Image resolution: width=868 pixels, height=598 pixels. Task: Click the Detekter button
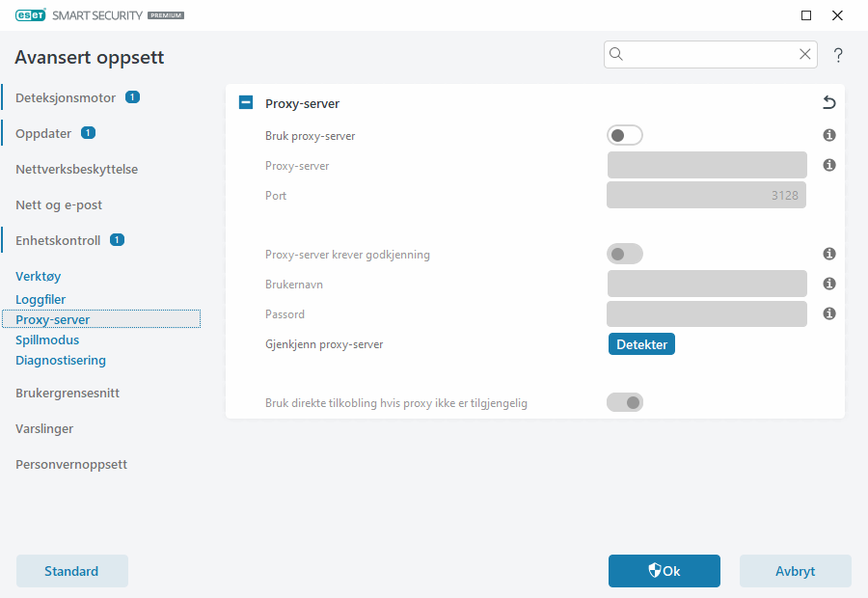[x=641, y=343]
